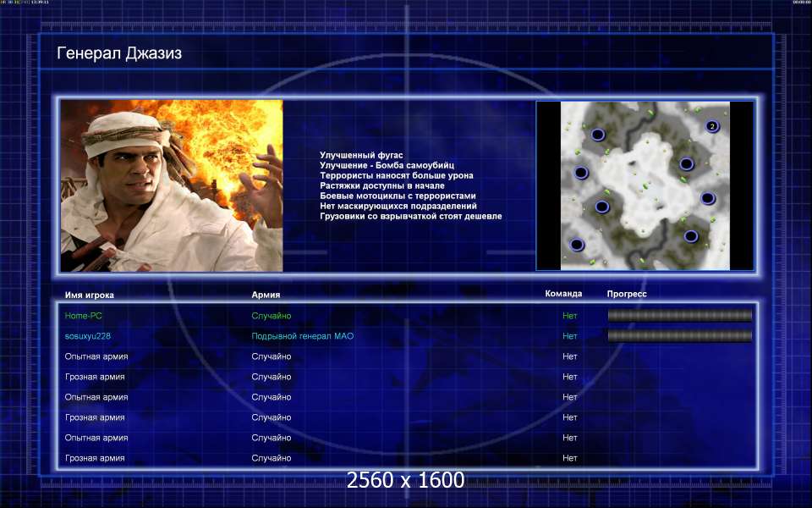Screen dimensions: 812x508
Task: Click the title 'Генерал Джазиз'
Action: click(x=119, y=52)
